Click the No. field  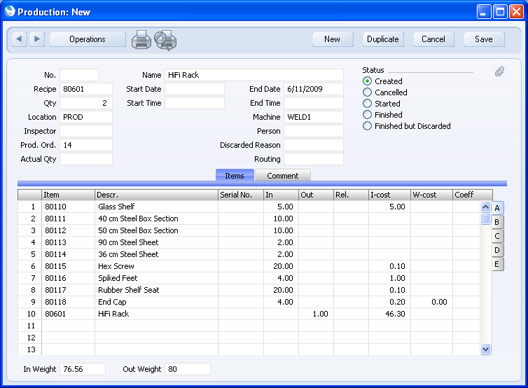(x=79, y=75)
